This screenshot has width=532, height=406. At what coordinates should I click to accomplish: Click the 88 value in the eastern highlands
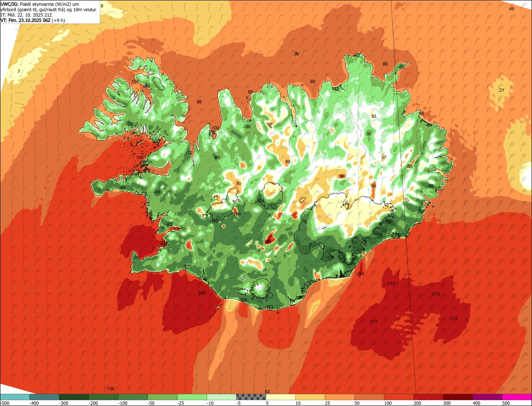coord(374,186)
